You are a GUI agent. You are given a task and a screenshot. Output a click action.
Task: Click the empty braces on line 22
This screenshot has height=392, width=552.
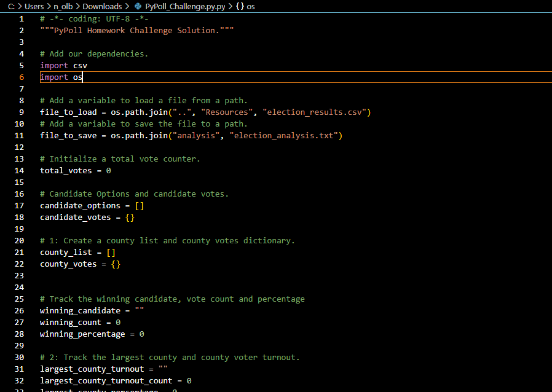(116, 264)
